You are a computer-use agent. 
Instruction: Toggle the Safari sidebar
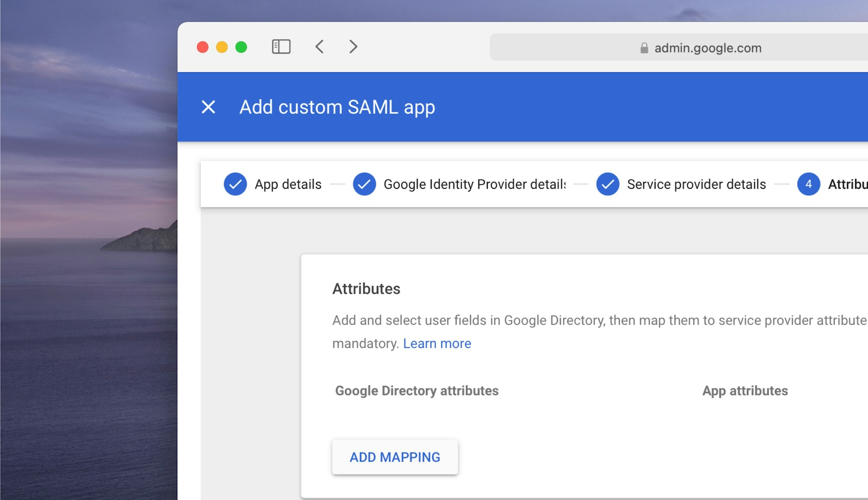[x=281, y=47]
